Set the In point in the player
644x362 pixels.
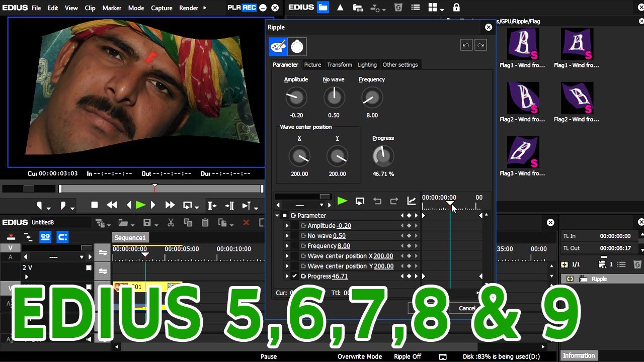[40, 206]
